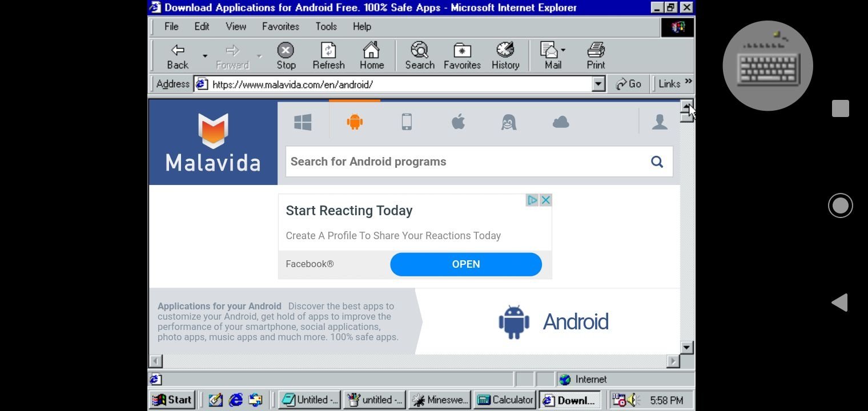868x411 pixels.
Task: Expand the Links toolbar chevron
Action: [x=688, y=82]
